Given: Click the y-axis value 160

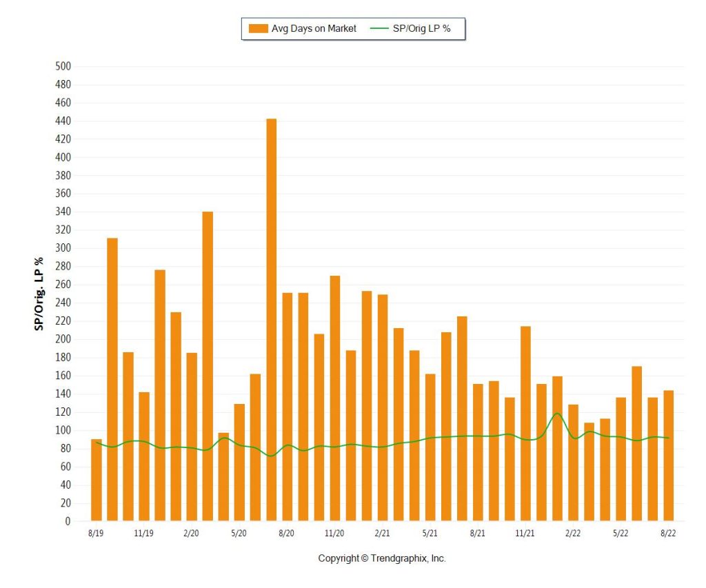Looking at the screenshot, I should click(x=63, y=376).
